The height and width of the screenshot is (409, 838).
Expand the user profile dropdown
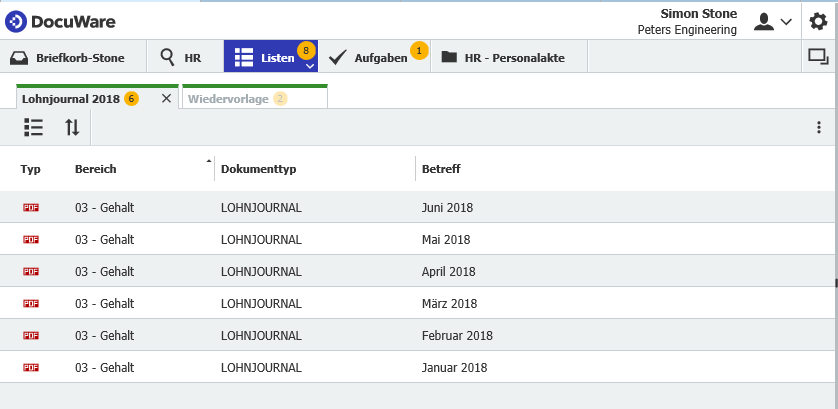click(773, 21)
